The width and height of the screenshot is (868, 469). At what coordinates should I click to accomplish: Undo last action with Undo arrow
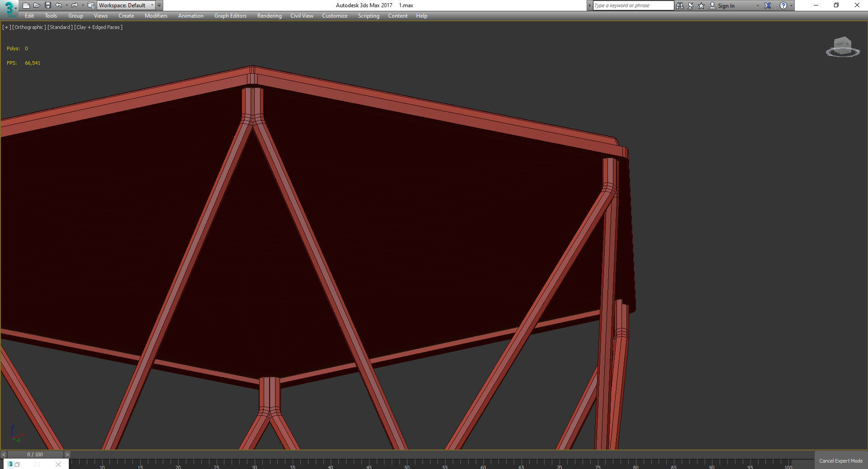(x=59, y=5)
